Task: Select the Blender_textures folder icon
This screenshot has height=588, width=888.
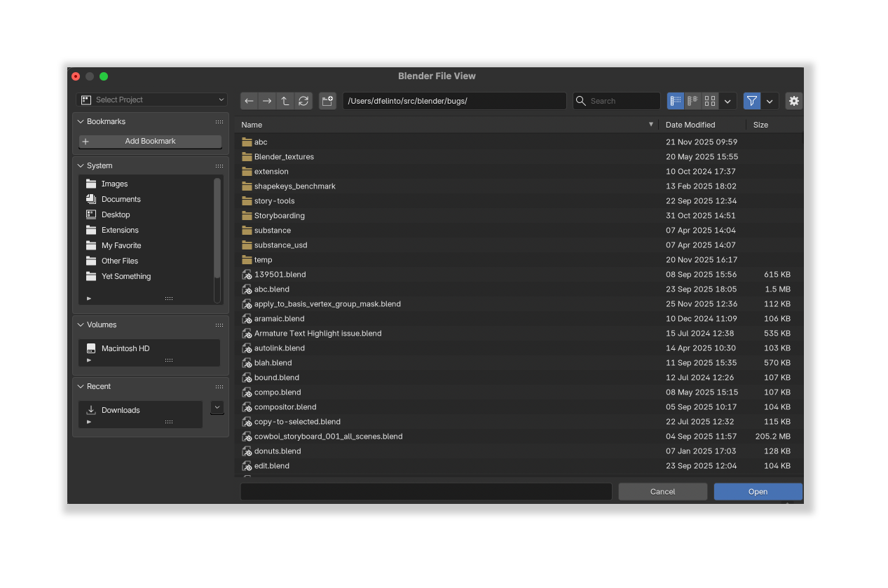Action: (x=247, y=157)
